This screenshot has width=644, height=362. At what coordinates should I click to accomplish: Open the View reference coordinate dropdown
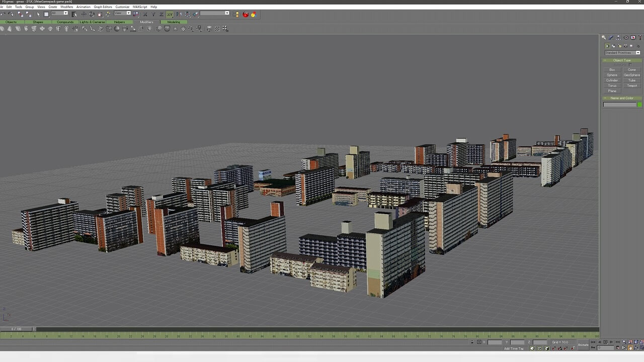click(122, 14)
